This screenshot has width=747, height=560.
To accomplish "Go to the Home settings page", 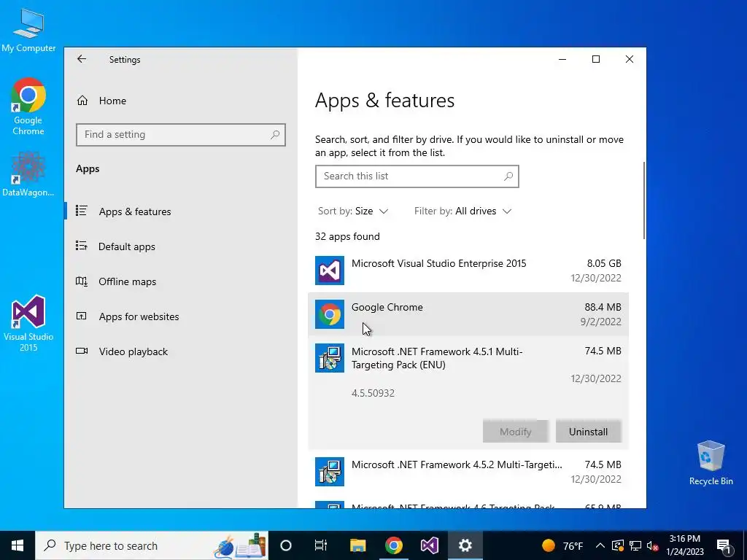I will 112,101.
